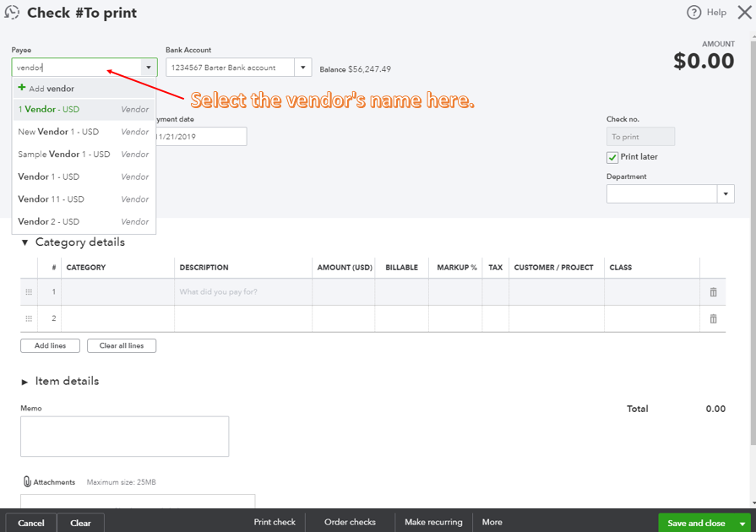756x532 pixels.
Task: Click Order checks in footer
Action: (350, 523)
